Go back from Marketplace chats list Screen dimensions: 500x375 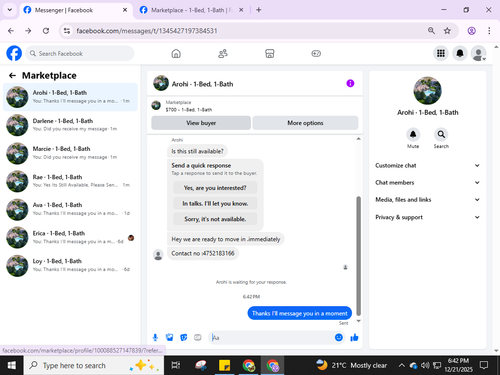pos(12,76)
